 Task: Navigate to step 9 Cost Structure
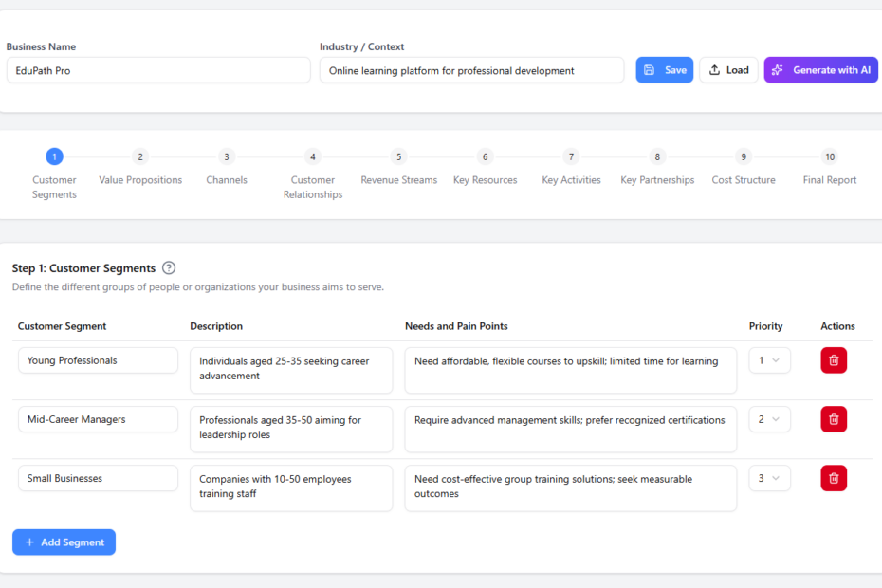tap(744, 157)
